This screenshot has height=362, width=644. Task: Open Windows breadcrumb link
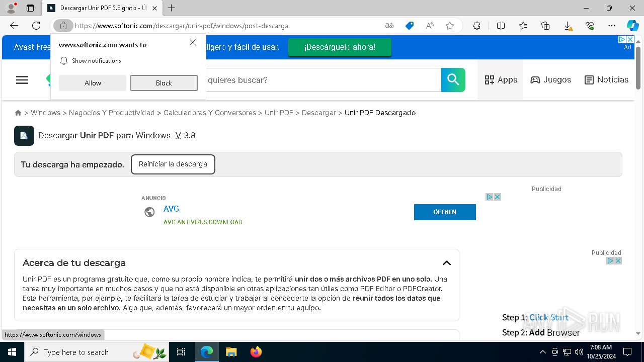click(x=45, y=113)
